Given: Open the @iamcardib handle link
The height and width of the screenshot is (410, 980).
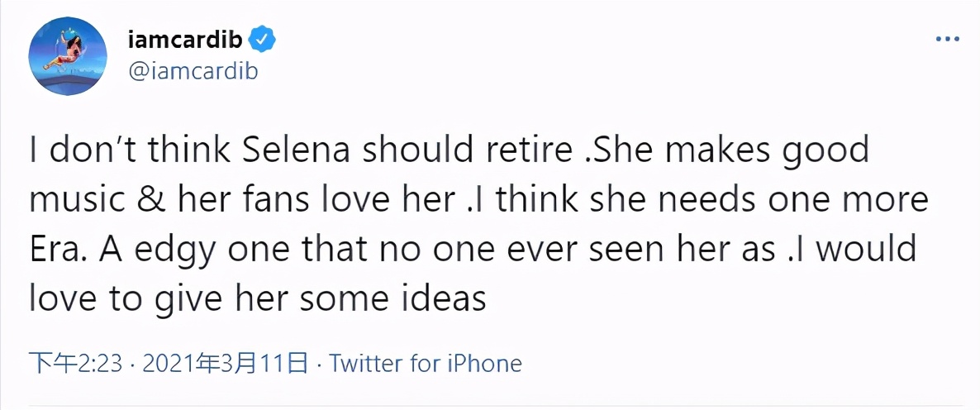Looking at the screenshot, I should (x=193, y=71).
